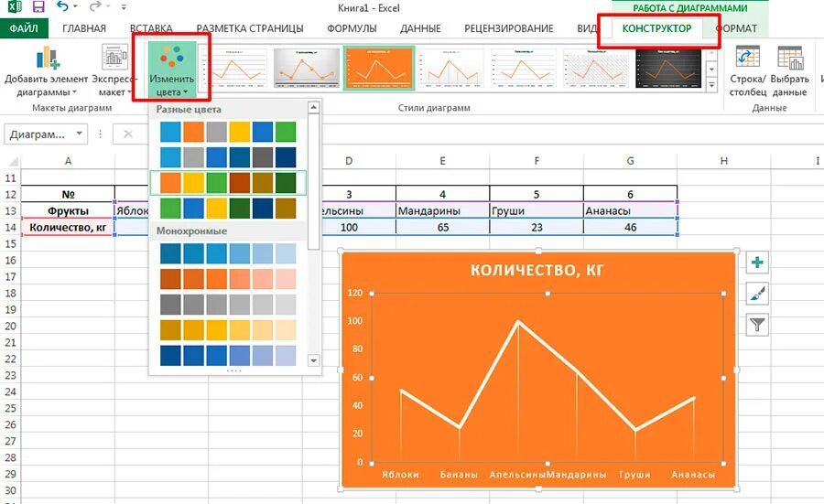
Task: Click the Фрукты header cell
Action: [68, 210]
